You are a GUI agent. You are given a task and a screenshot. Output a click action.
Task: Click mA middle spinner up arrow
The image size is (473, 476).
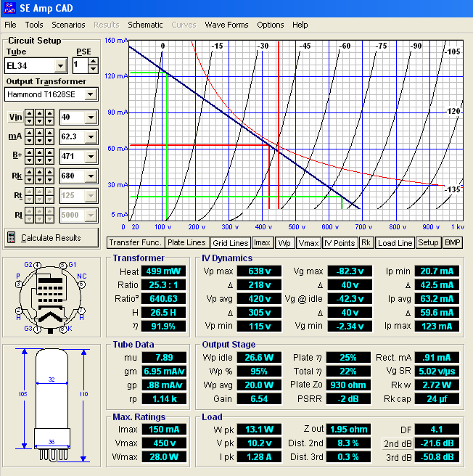point(39,133)
